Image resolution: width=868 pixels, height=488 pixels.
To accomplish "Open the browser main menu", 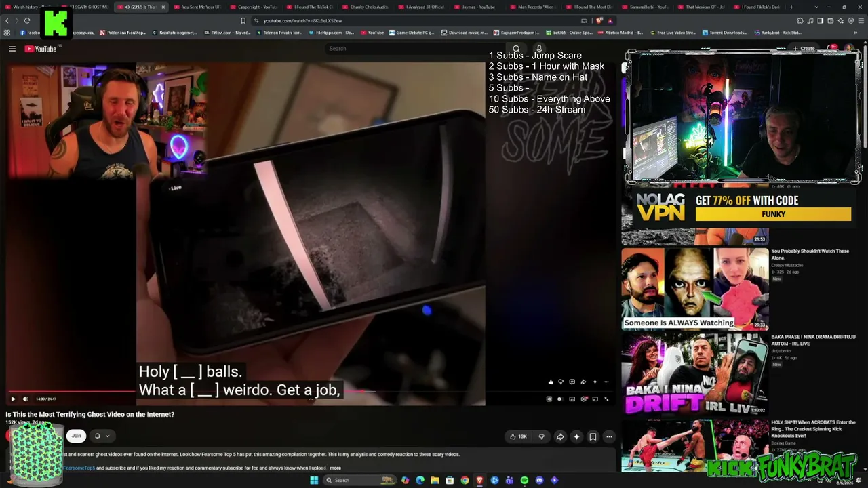I will (861, 20).
